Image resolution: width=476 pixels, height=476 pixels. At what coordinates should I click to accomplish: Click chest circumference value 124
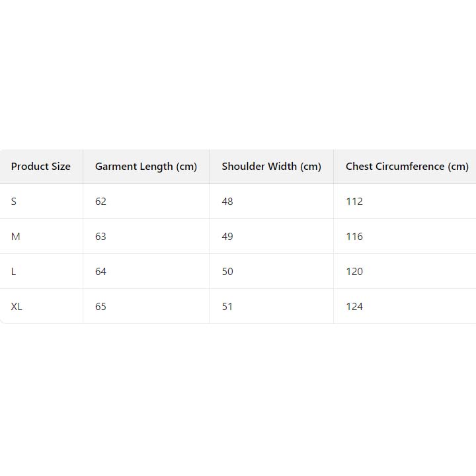tap(354, 307)
